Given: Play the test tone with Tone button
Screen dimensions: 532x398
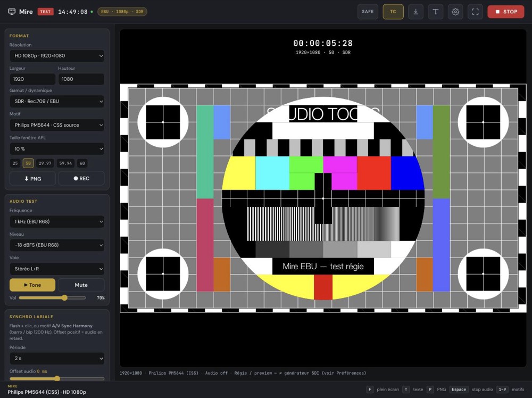Looking at the screenshot, I should pos(32,285).
